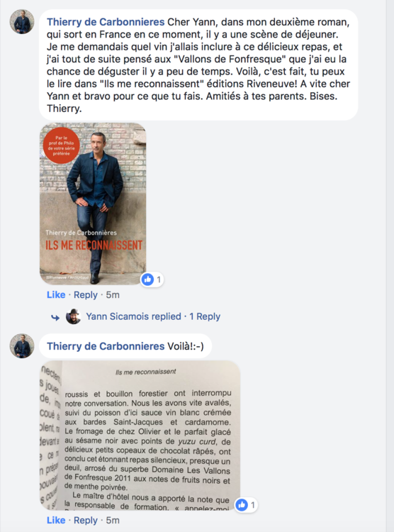Reply to the Voilà comment
This screenshot has width=394, height=532.
pos(86,520)
